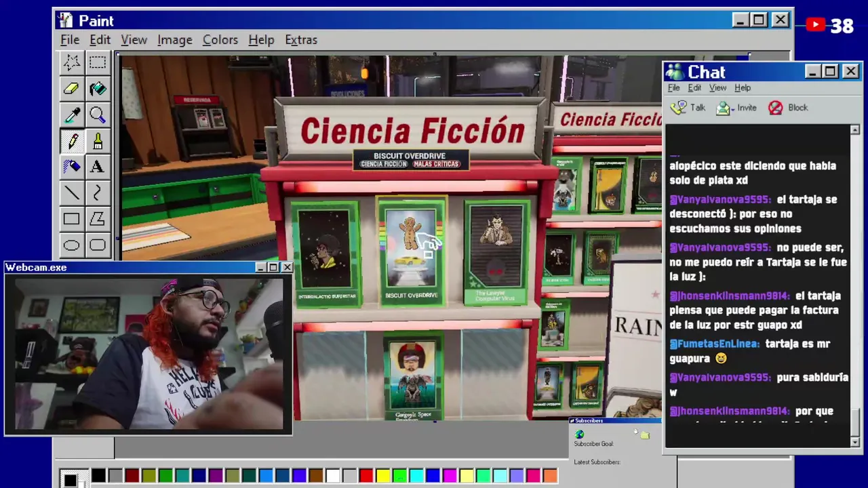The width and height of the screenshot is (868, 488).
Task: Click the 'MALAS CRÍTICAS' tag label
Action: (435, 164)
